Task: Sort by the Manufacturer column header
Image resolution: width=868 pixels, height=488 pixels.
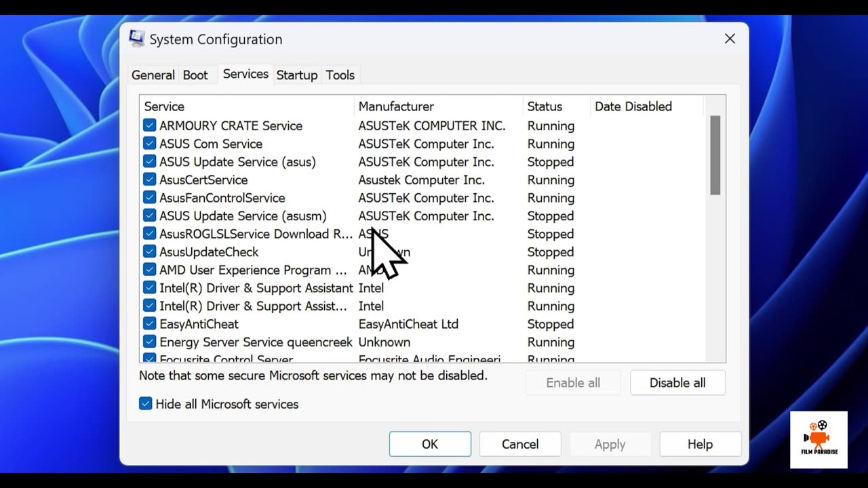Action: pyautogui.click(x=438, y=106)
